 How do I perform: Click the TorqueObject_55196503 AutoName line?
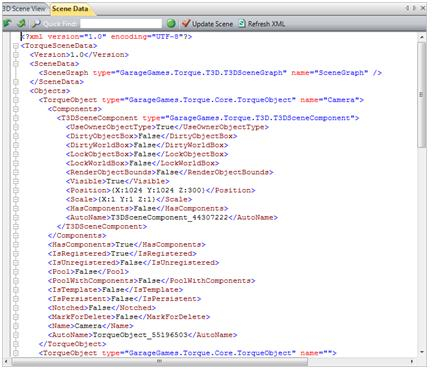143,334
